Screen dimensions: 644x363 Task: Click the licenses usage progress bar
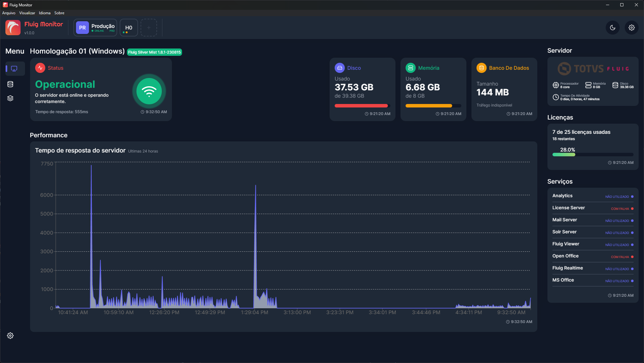coord(592,155)
